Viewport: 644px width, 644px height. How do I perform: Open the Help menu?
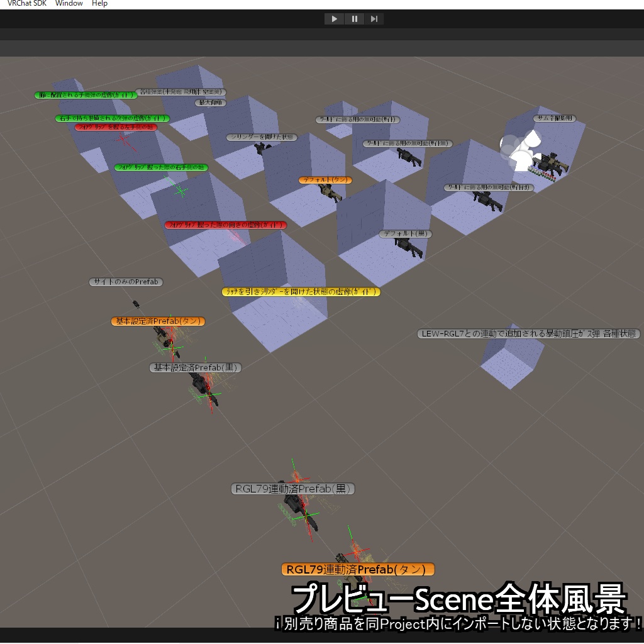coord(99,3)
